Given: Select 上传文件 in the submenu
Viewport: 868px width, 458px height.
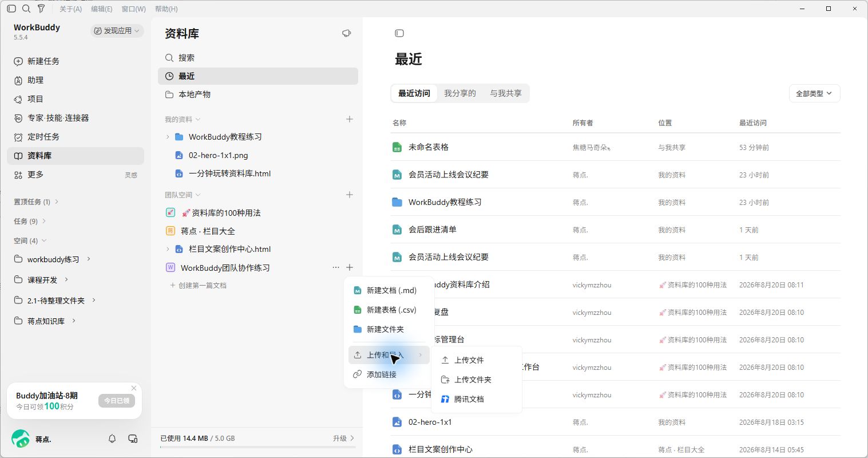Looking at the screenshot, I should pos(477,360).
